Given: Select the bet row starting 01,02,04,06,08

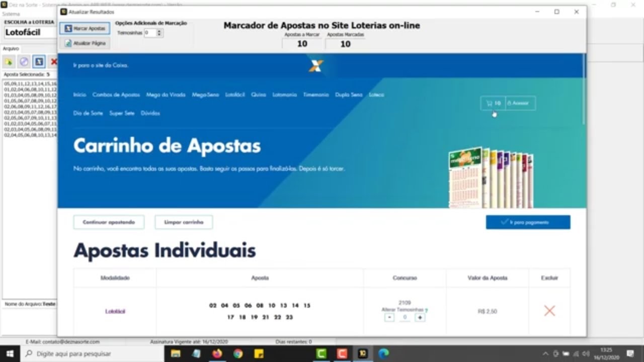Looking at the screenshot, I should pyautogui.click(x=30, y=89).
